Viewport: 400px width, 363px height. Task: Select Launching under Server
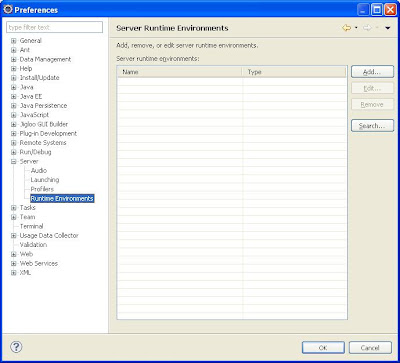click(x=45, y=180)
